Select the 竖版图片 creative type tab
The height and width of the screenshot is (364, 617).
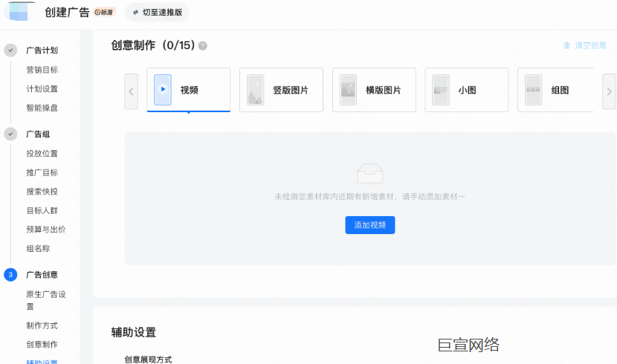point(281,90)
